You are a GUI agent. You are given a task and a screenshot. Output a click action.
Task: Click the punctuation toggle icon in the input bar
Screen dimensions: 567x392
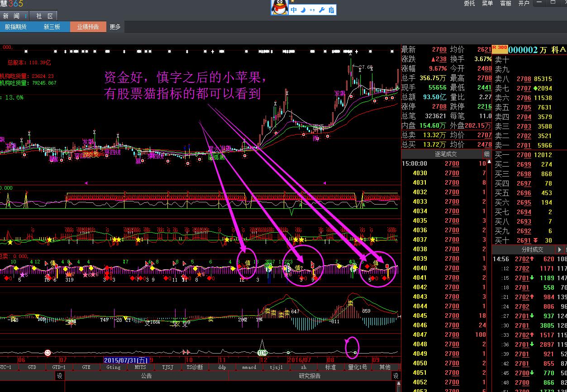point(313,10)
